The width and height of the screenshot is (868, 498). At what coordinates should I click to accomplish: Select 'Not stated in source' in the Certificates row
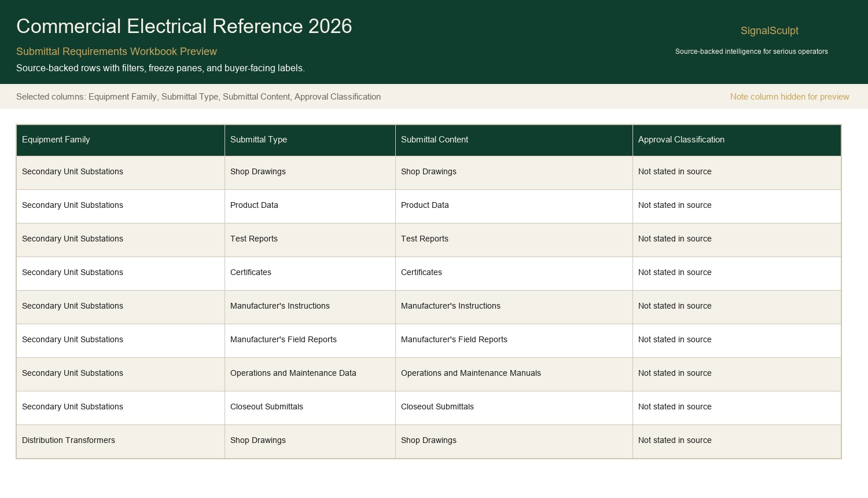click(737, 273)
